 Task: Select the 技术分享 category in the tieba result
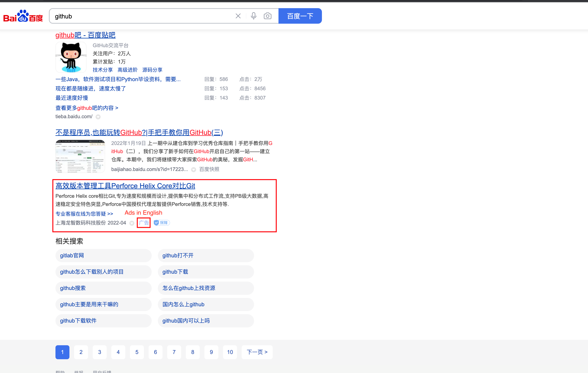click(x=103, y=70)
